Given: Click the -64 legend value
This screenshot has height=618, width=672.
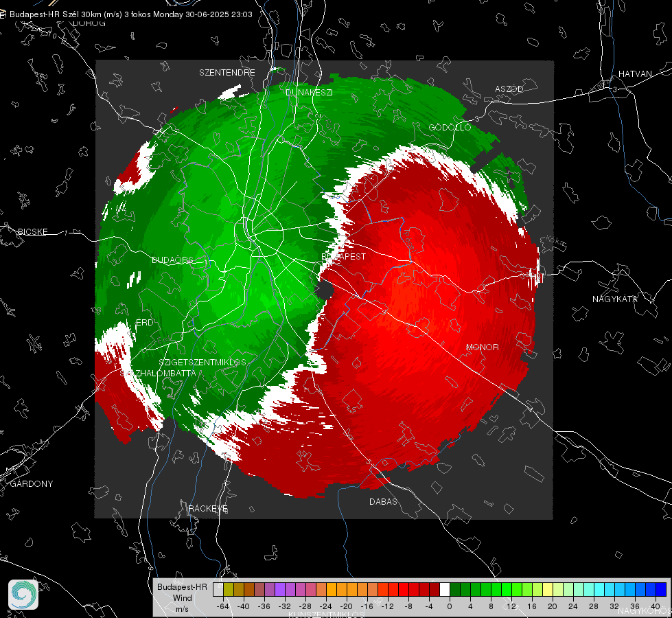Looking at the screenshot, I should [223, 606].
